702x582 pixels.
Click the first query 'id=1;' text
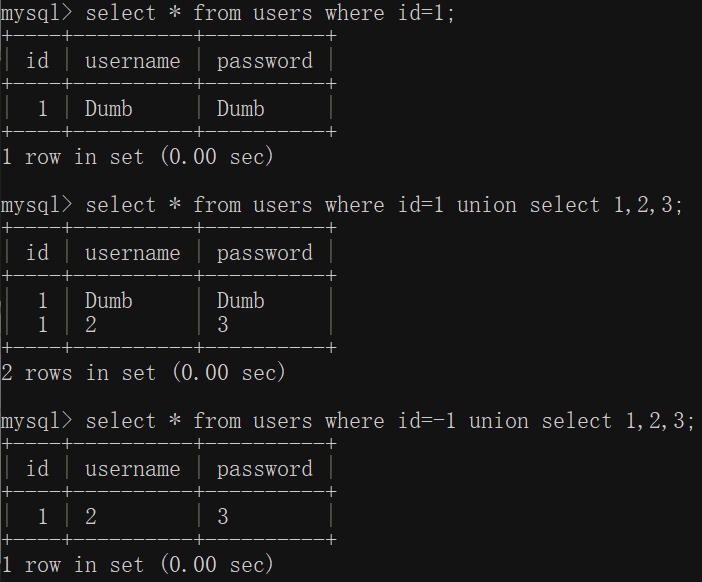click(x=426, y=13)
